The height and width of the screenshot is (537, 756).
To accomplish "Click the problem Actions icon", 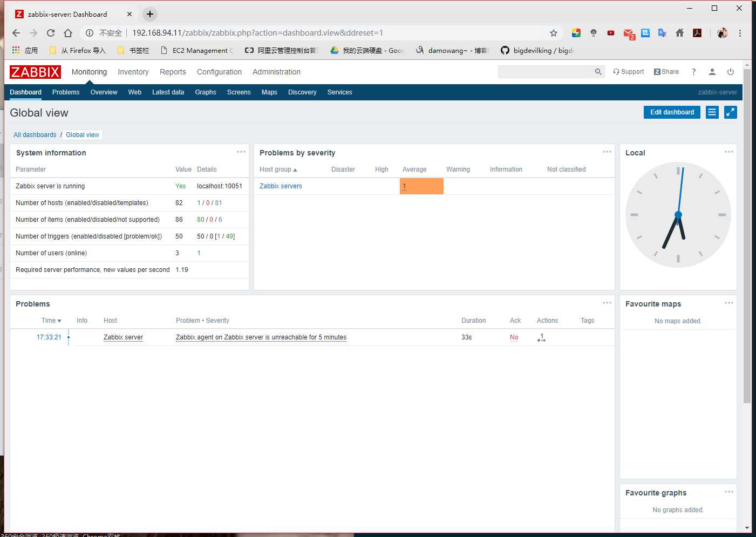I will 542,338.
